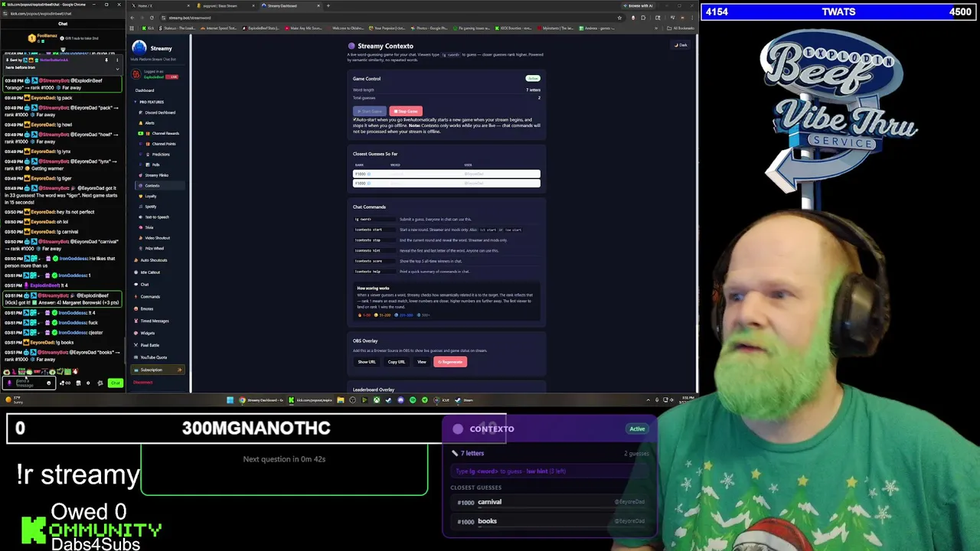This screenshot has height=551, width=980.
Task: Open a new browser tab
Action: (328, 6)
